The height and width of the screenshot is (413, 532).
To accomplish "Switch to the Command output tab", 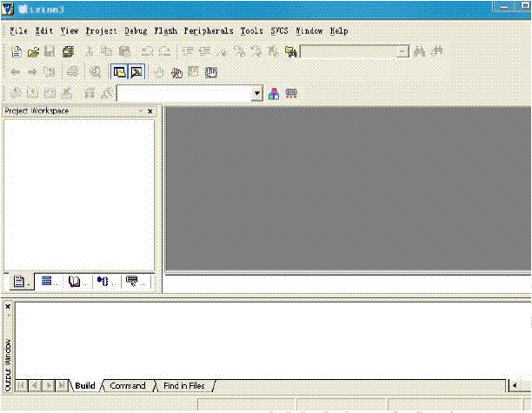I will pos(128,385).
